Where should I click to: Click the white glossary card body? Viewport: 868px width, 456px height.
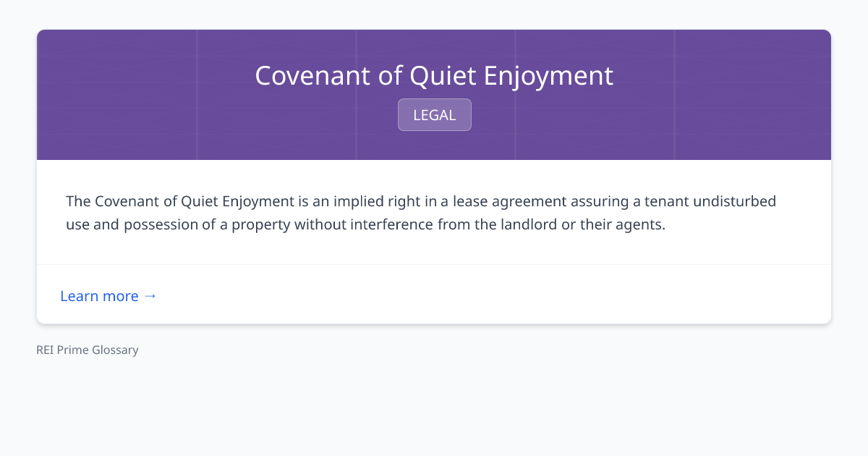point(434,211)
